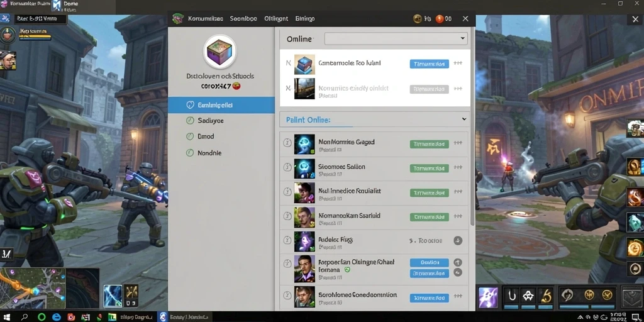644x322 pixels.
Task: Click the logo icon at the dialog's top left
Action: pyautogui.click(x=178, y=18)
